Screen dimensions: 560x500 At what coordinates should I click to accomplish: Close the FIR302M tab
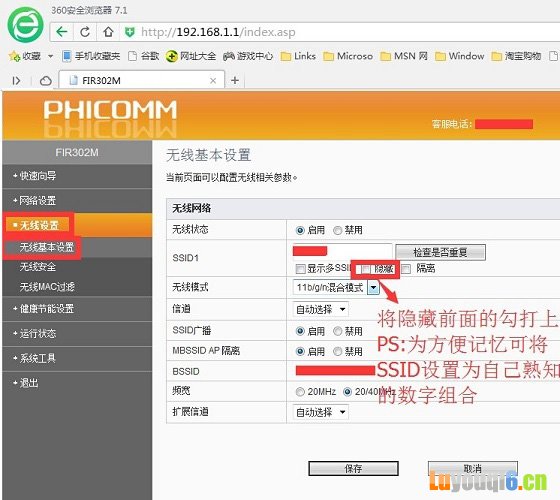click(x=213, y=81)
